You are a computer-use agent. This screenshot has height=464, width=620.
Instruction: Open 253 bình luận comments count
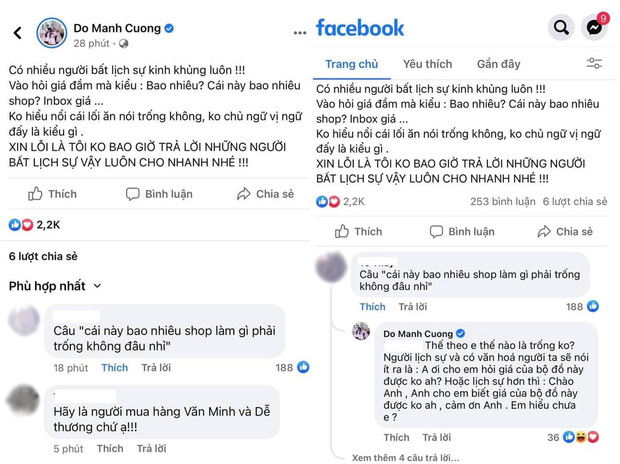(505, 201)
